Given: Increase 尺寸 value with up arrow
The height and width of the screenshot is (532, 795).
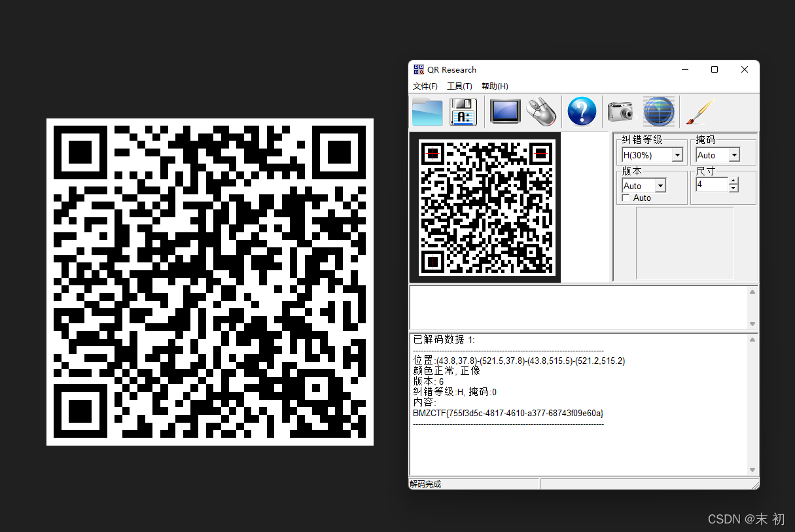Looking at the screenshot, I should tap(733, 181).
